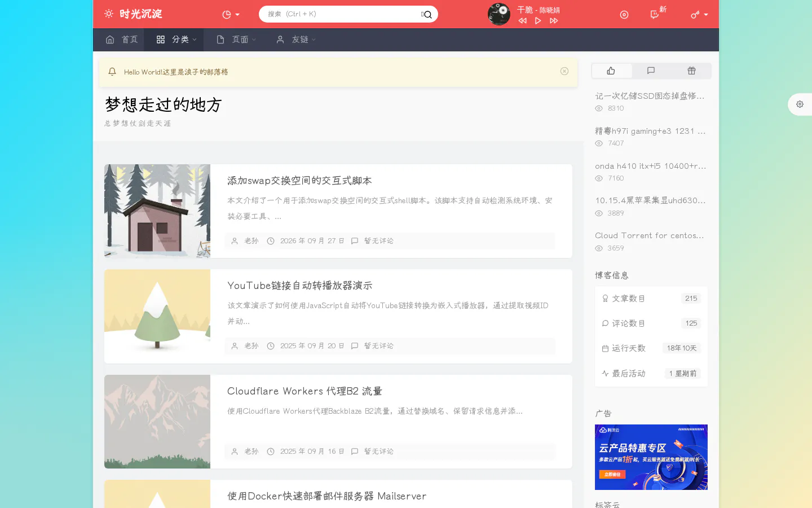Switch to the gift sidebar tab
Screen dimensions: 812x508
coord(691,71)
